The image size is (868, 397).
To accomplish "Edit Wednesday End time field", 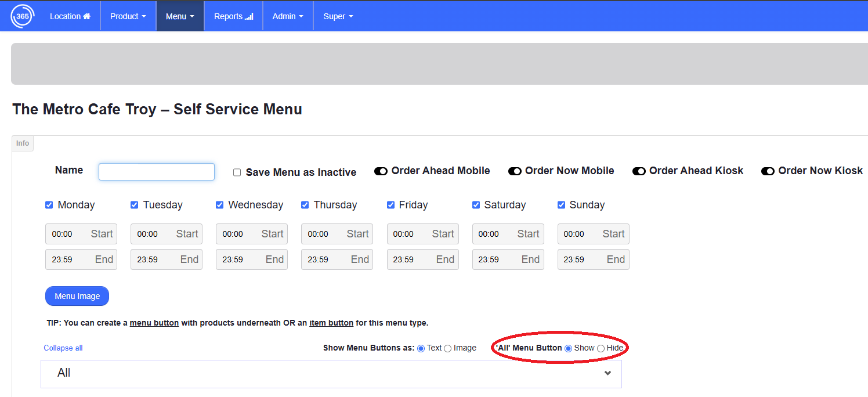I will pos(252,259).
